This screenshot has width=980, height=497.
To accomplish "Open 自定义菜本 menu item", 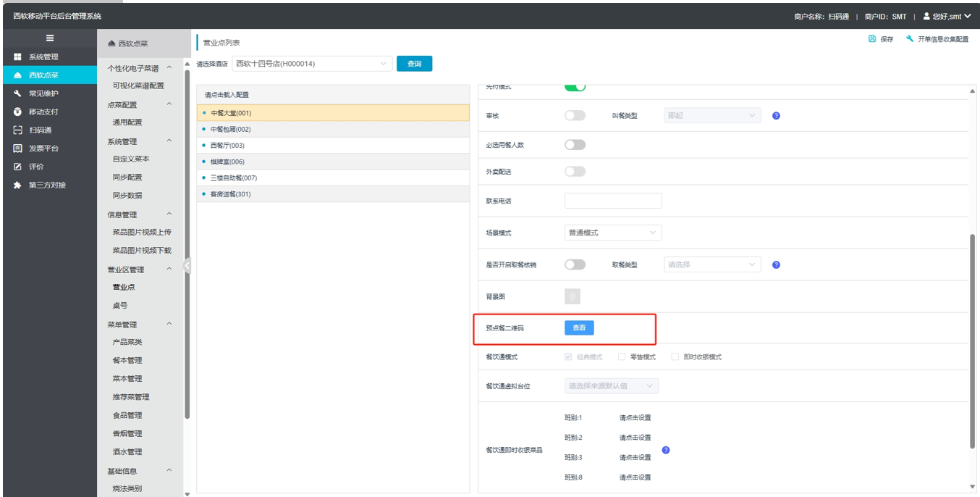I will click(x=131, y=159).
